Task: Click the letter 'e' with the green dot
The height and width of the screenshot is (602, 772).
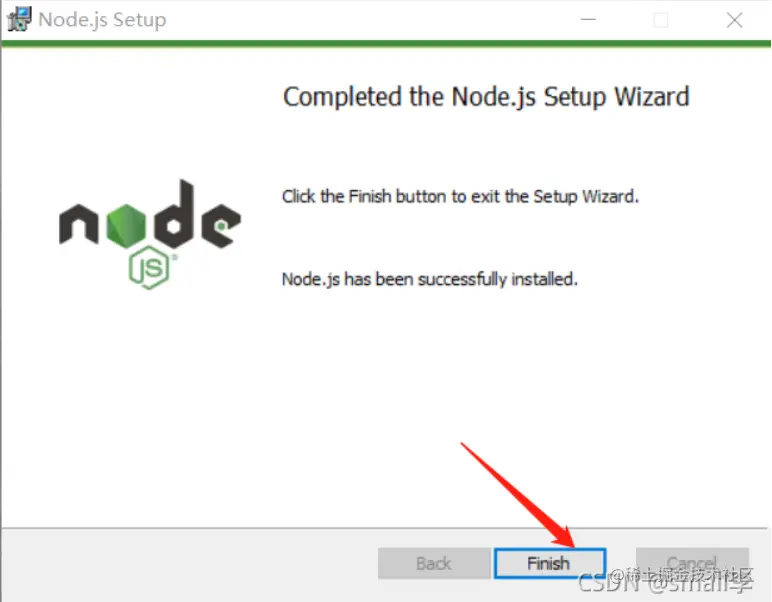Action: [221, 225]
